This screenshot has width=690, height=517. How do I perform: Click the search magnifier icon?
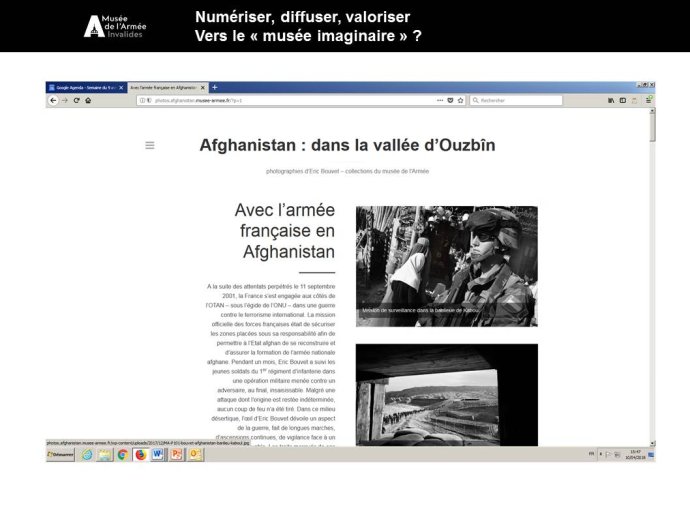(x=476, y=100)
